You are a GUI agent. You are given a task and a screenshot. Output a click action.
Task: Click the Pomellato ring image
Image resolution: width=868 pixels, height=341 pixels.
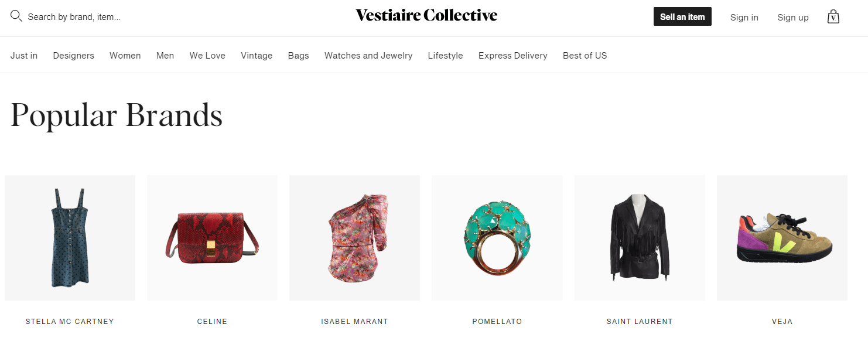point(497,237)
